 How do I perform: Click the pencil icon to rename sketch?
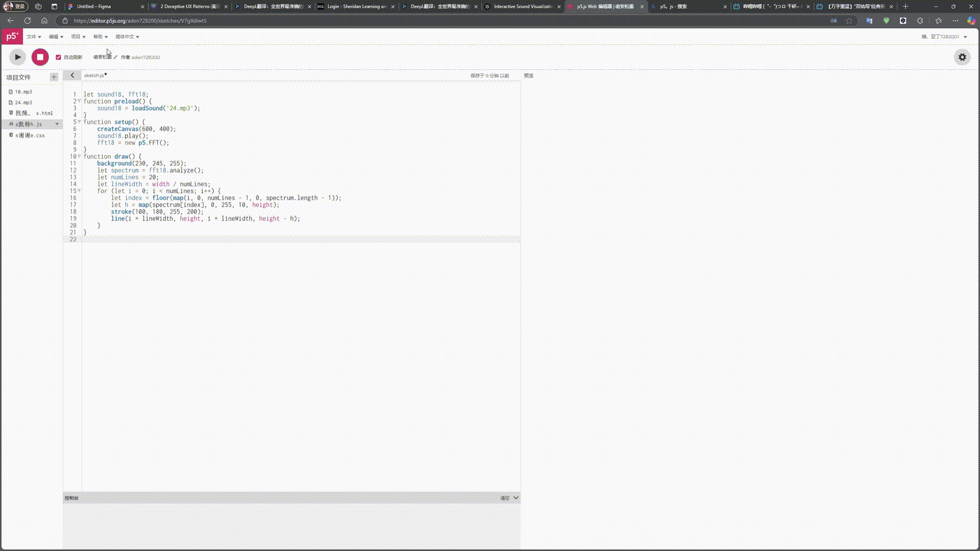115,57
